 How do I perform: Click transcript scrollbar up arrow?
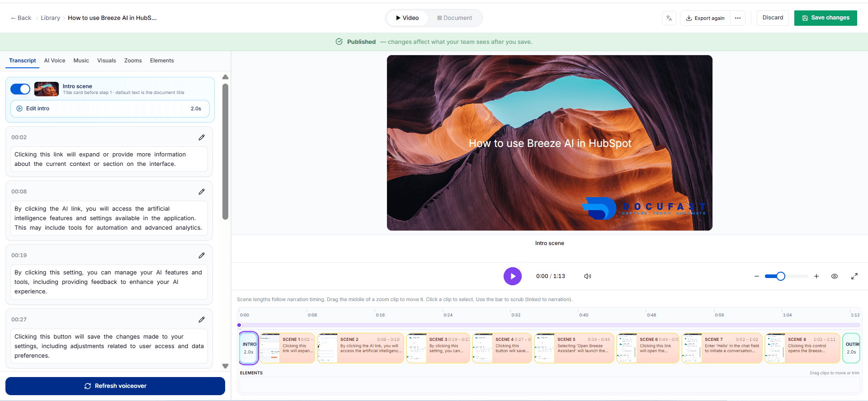pyautogui.click(x=225, y=77)
